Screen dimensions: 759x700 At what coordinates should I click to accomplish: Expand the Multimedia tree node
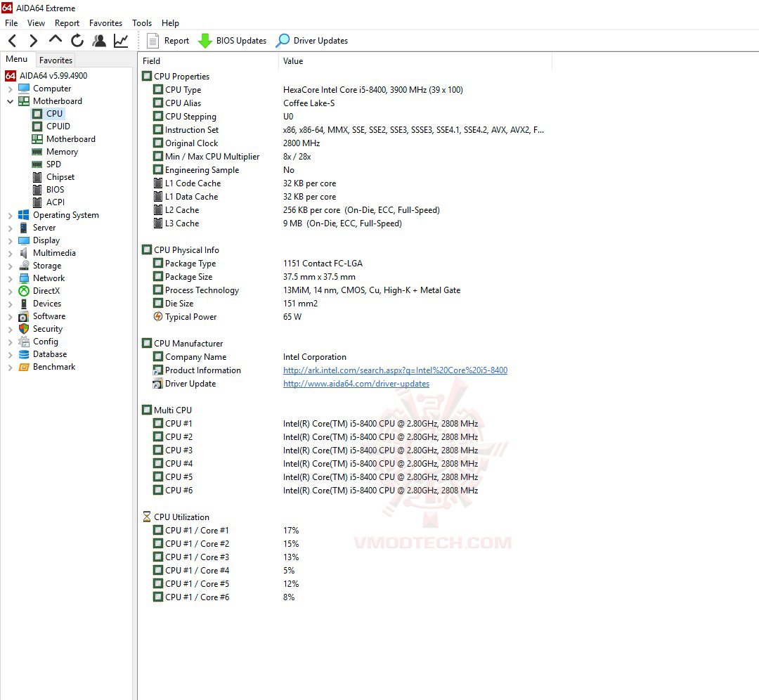point(10,253)
